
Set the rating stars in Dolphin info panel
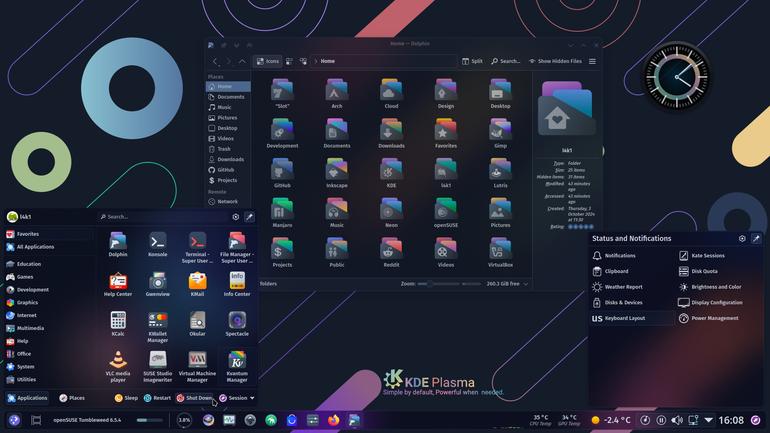click(581, 227)
